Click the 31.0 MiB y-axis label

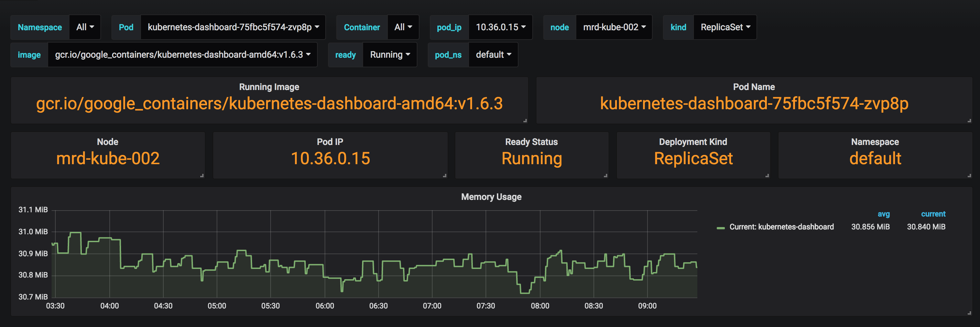[33, 232]
